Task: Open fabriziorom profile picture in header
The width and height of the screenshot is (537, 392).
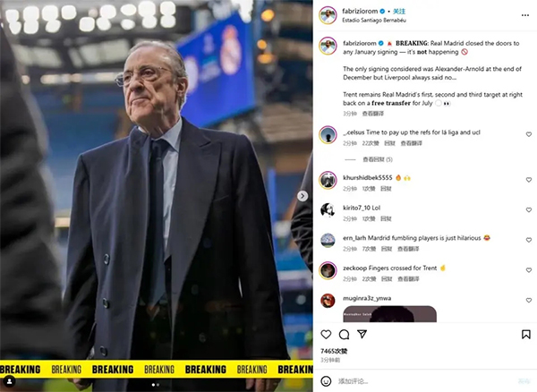Action: coord(328,15)
